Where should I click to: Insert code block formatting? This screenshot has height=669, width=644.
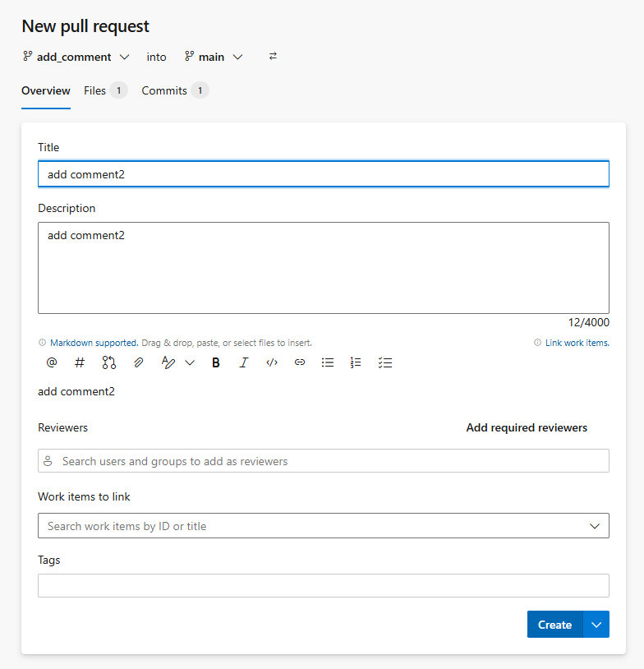[272, 362]
